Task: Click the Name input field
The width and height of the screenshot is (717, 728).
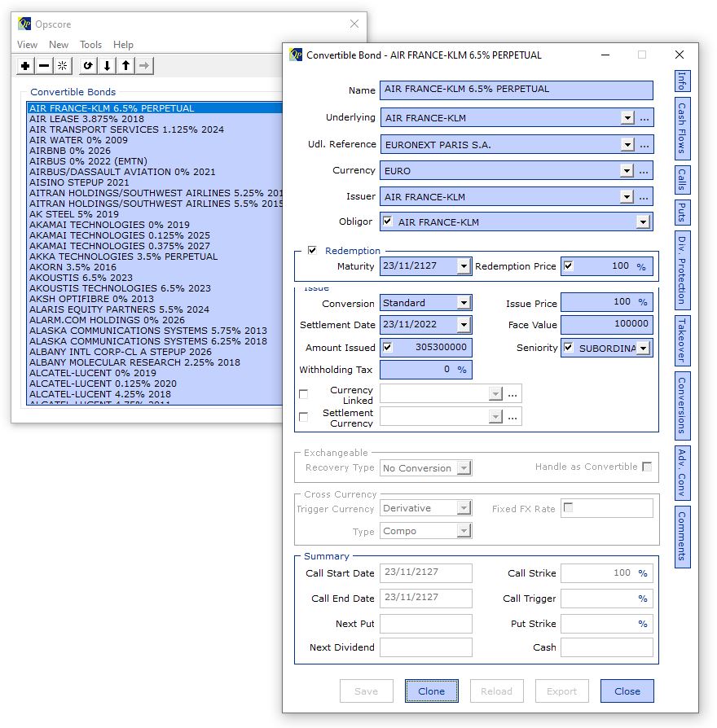Action: tap(517, 90)
